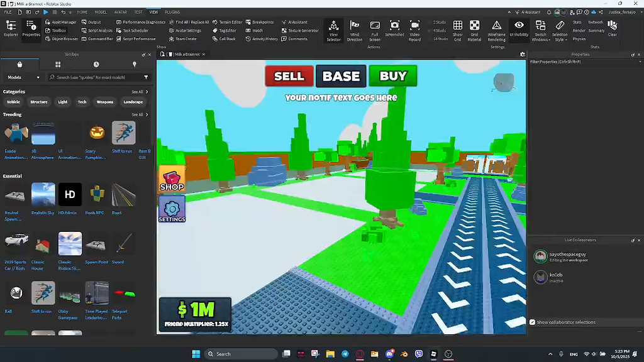Open Task Scheduler

(x=132, y=30)
